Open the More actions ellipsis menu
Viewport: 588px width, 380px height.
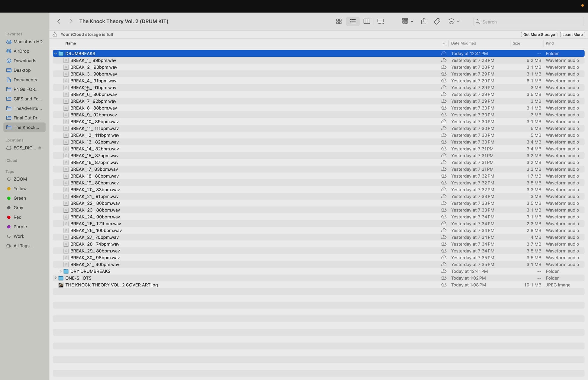(x=454, y=21)
